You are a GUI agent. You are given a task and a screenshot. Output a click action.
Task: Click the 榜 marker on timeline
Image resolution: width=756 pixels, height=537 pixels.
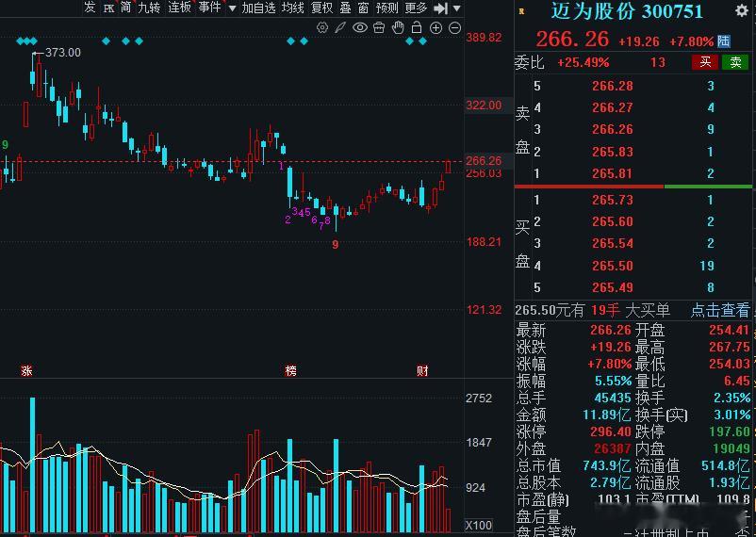[290, 370]
